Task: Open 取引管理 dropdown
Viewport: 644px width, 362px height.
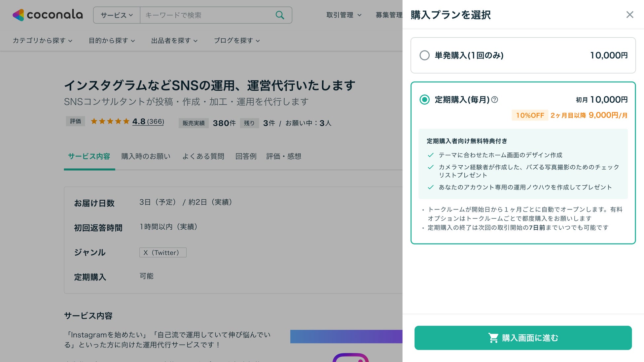Action: click(x=343, y=15)
